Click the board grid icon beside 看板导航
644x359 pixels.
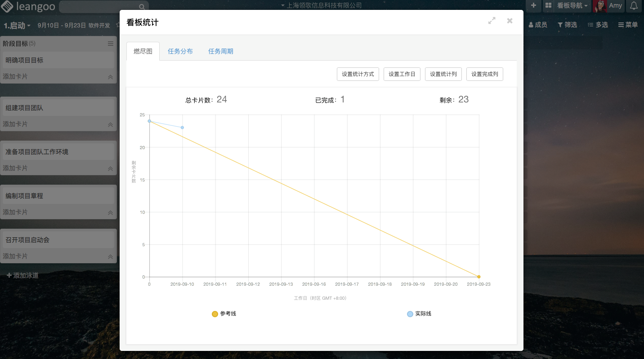point(548,6)
